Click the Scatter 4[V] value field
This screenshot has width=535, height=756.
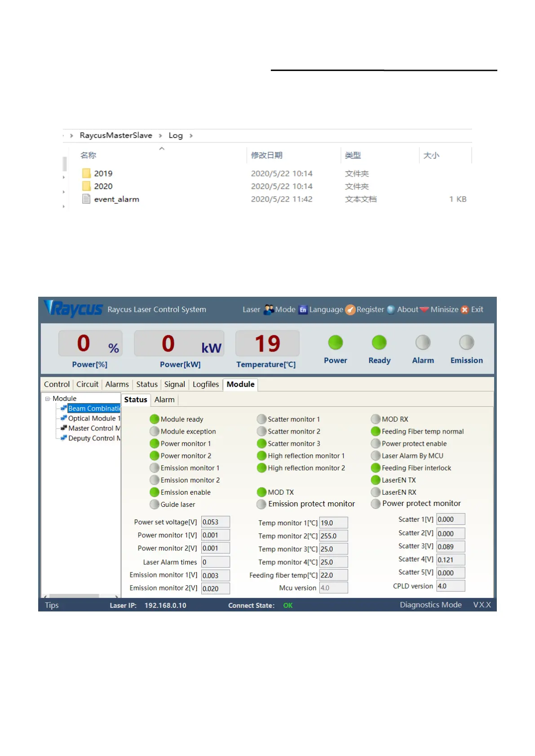pos(451,559)
